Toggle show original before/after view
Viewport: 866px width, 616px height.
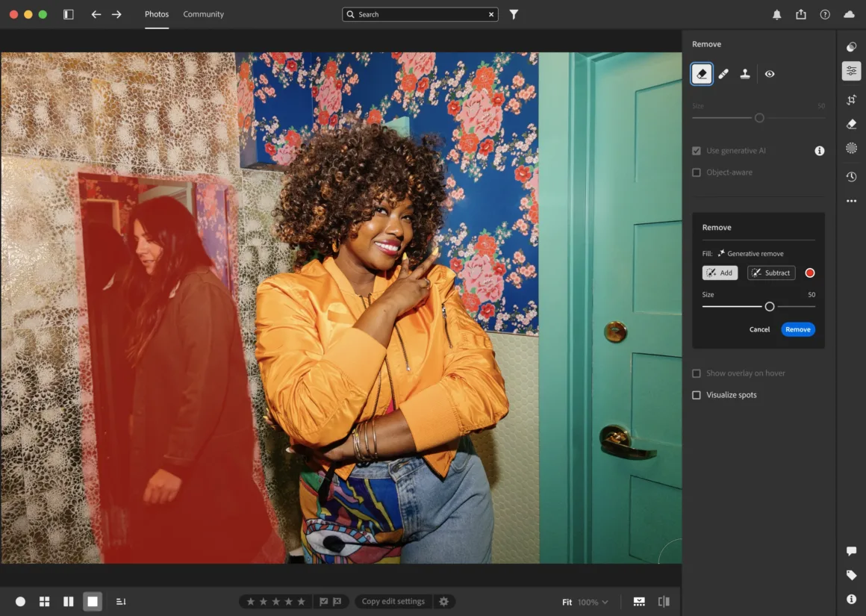[663, 602]
